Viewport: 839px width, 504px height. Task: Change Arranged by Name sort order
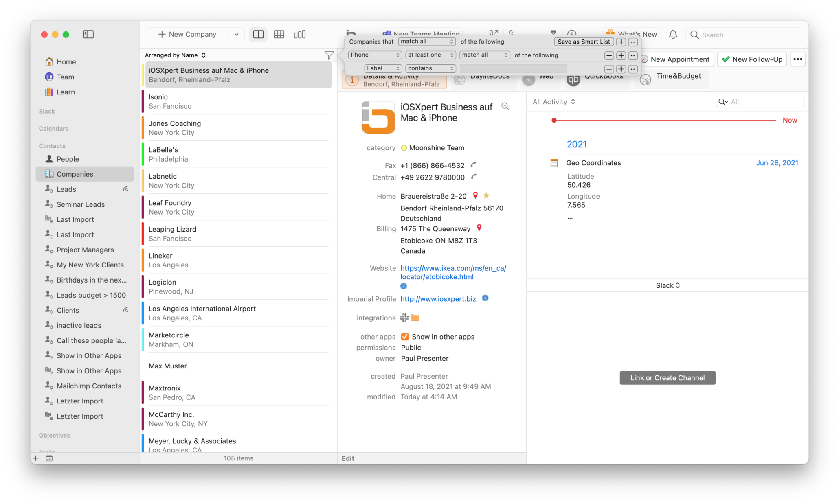click(x=175, y=55)
